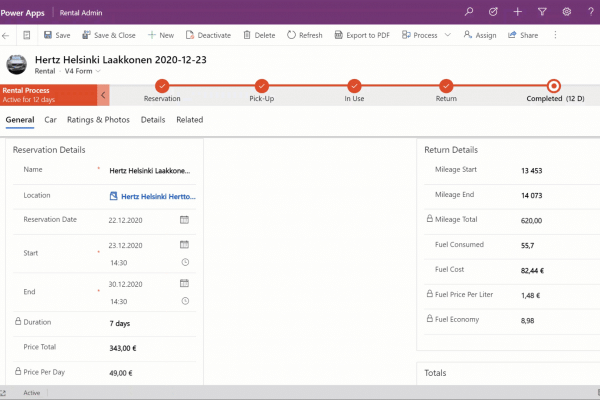Click Save & Close
The width and height of the screenshot is (600, 400).
click(x=109, y=35)
